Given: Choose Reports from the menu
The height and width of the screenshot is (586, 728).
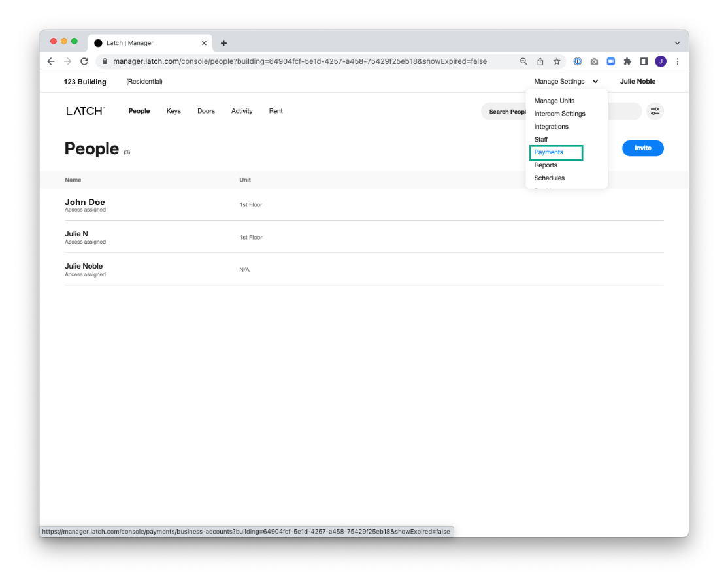Looking at the screenshot, I should pyautogui.click(x=546, y=165).
